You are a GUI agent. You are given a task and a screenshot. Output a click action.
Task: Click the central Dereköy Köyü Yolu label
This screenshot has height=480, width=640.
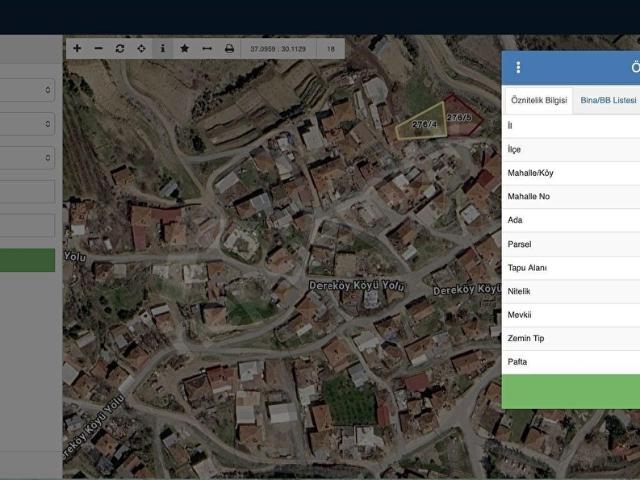click(x=357, y=286)
